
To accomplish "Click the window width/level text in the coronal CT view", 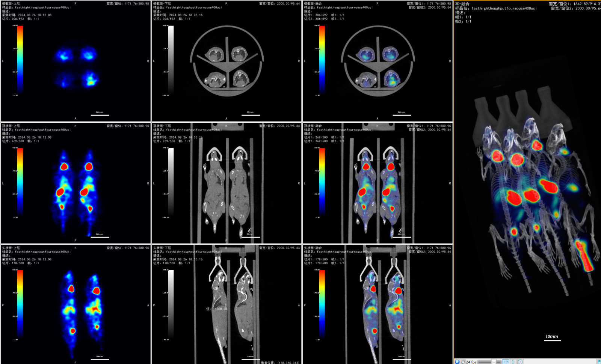I will (279, 126).
